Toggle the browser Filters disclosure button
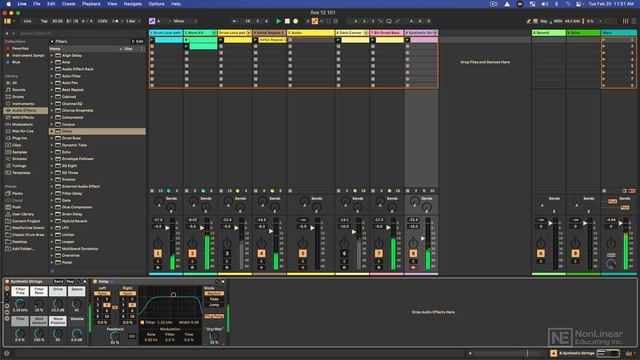The height and width of the screenshot is (360, 640). coord(52,42)
